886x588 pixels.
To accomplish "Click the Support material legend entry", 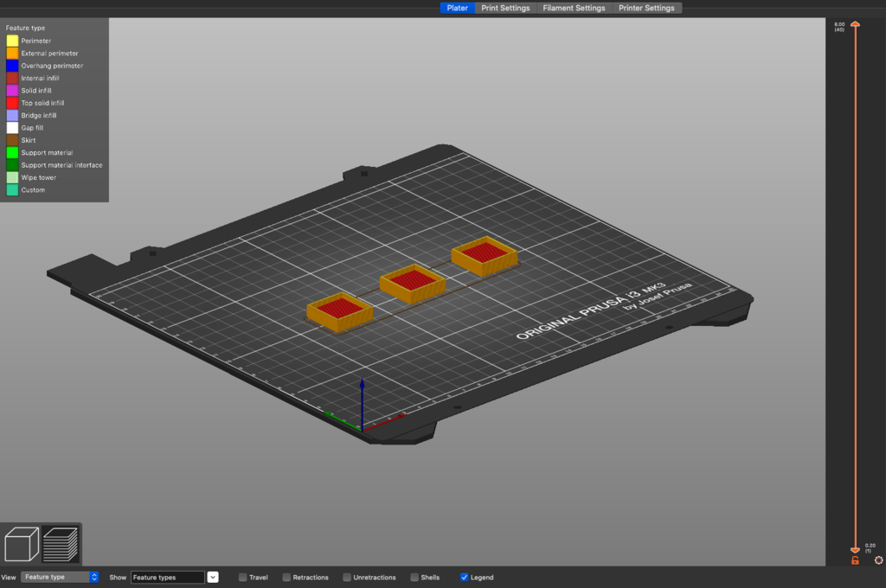I will coord(48,151).
